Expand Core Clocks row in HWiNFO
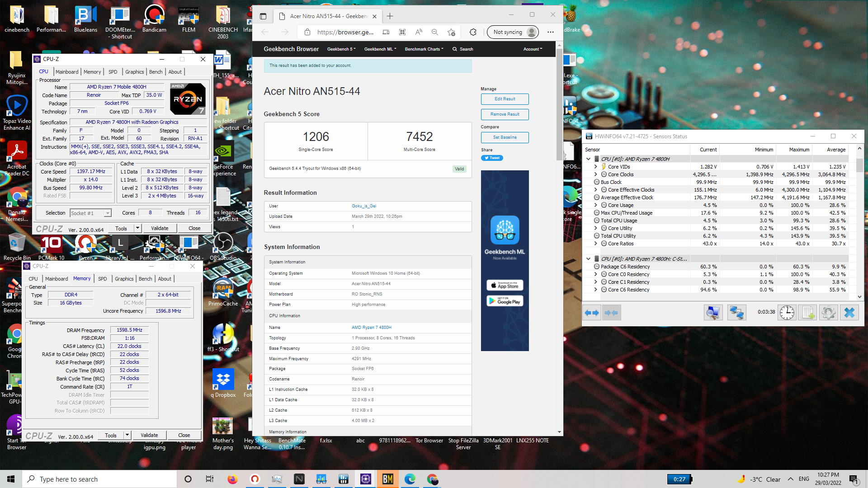 point(596,174)
